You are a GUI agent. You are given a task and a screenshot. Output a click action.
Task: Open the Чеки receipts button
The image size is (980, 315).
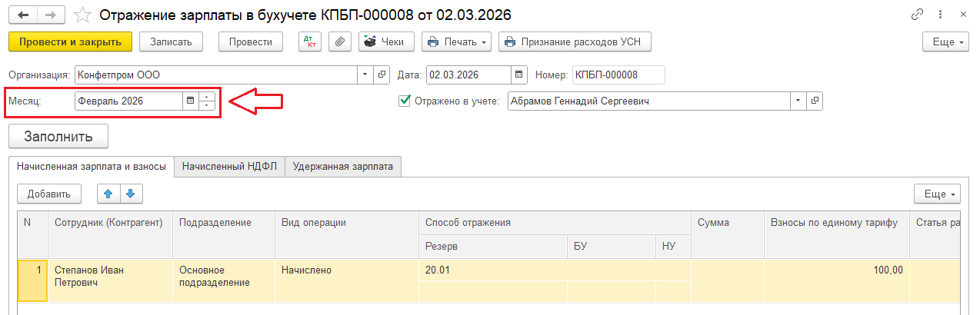387,41
